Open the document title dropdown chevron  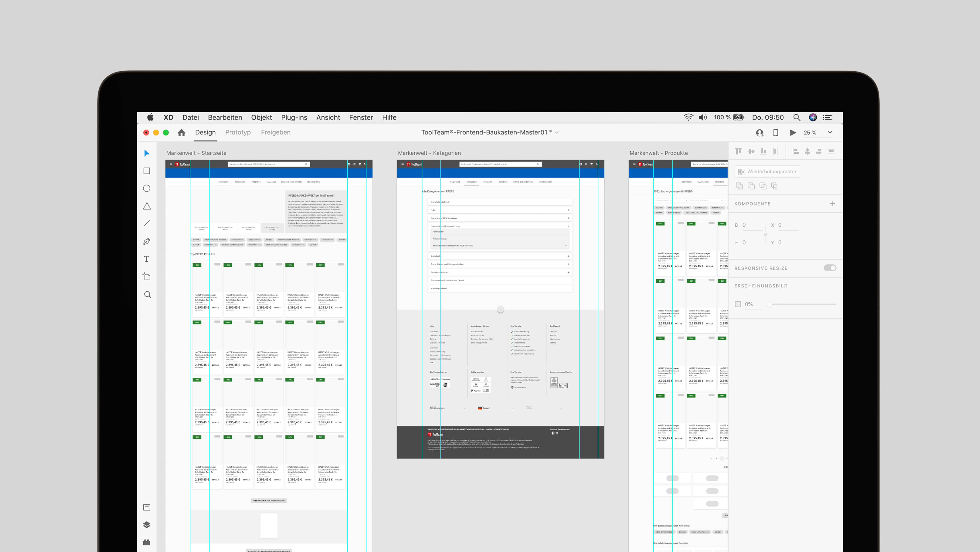click(557, 132)
